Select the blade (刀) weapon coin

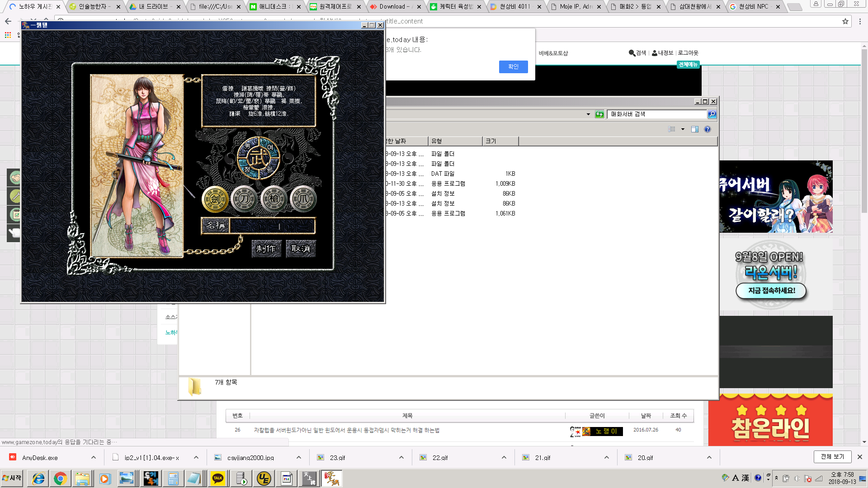(x=244, y=199)
